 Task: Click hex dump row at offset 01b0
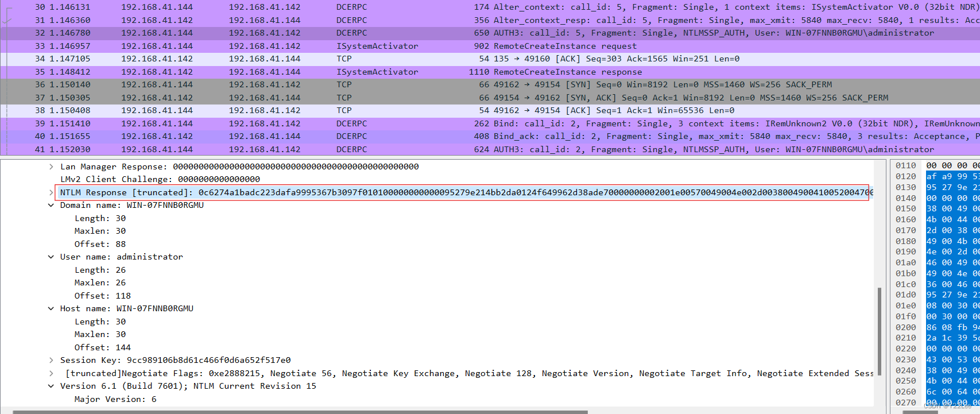937,273
